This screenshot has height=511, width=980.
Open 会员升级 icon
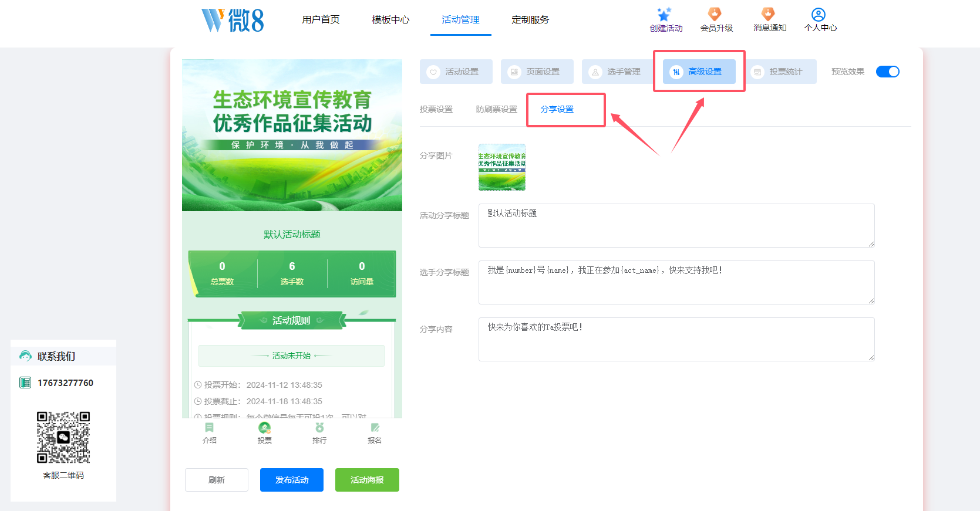point(715,14)
